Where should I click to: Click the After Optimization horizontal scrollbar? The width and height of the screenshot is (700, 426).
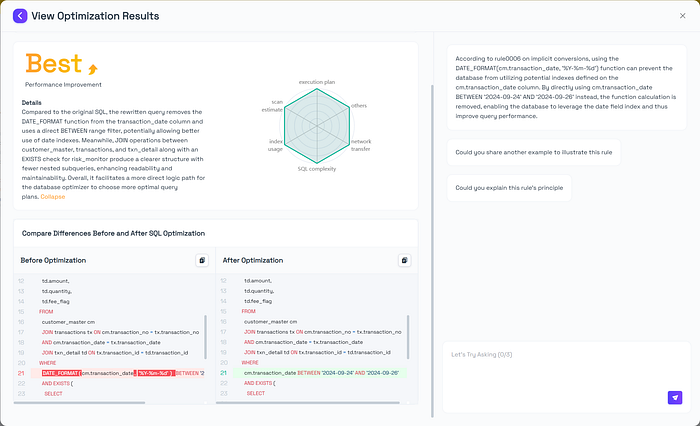tap(308, 403)
